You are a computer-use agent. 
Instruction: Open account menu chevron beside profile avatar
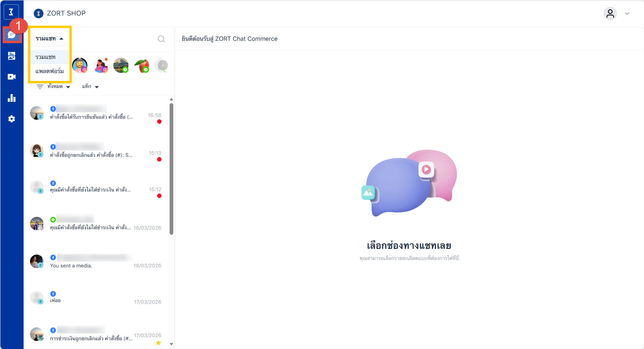point(627,13)
